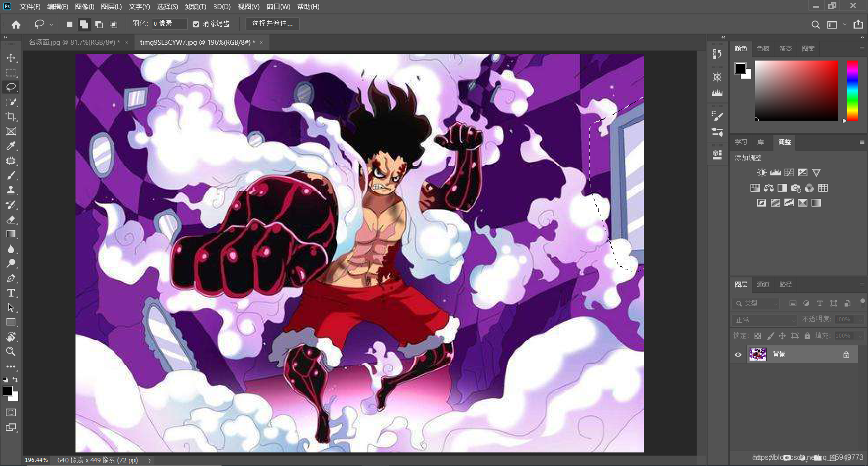Open layer Fill dropdown arrow
The width and height of the screenshot is (868, 466).
coord(860,336)
